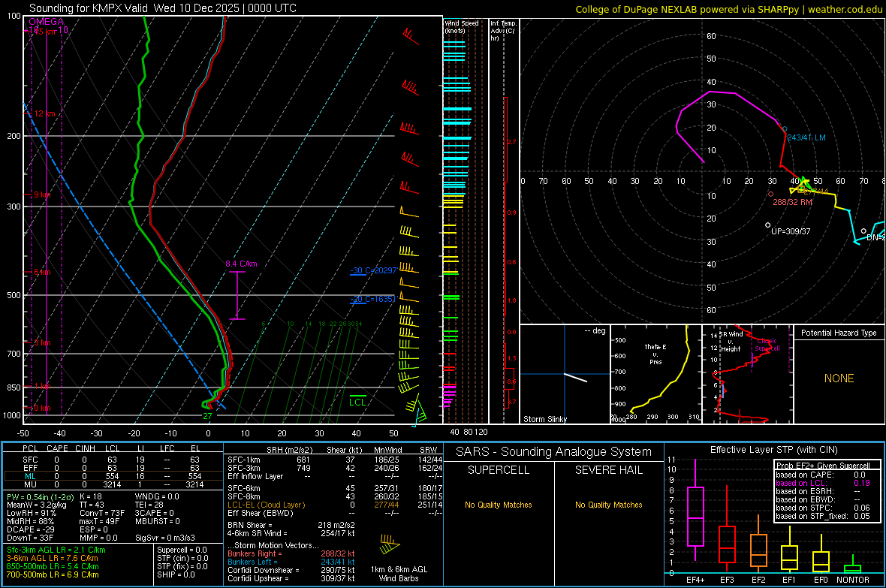Click the OMEGA label
The image size is (886, 588).
[x=47, y=22]
